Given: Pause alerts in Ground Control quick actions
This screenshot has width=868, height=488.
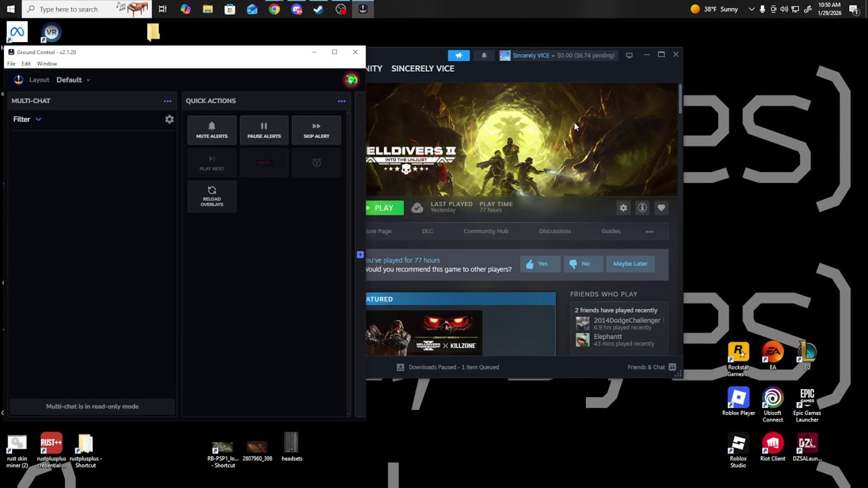Looking at the screenshot, I should click(x=264, y=129).
